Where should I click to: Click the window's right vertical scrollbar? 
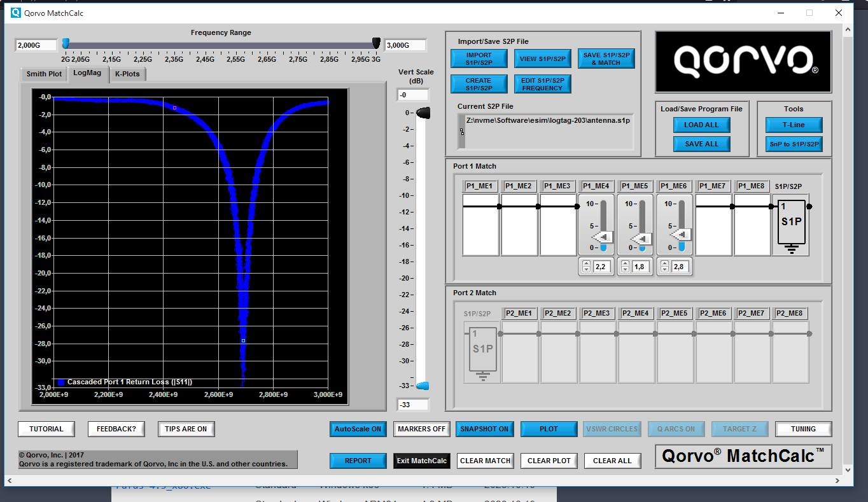pos(848,250)
